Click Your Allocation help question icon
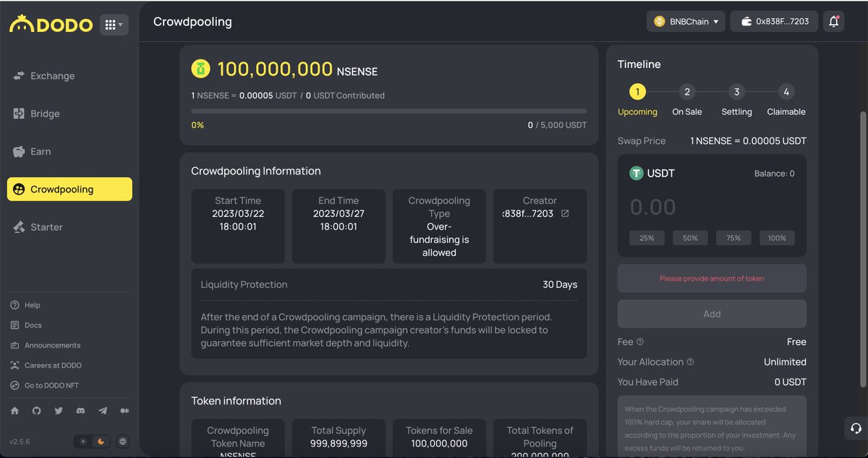Screen dimensions: 868x458 690,362
